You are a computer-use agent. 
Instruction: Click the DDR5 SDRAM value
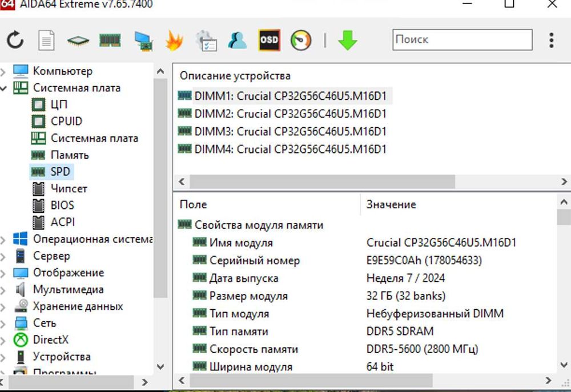click(400, 331)
